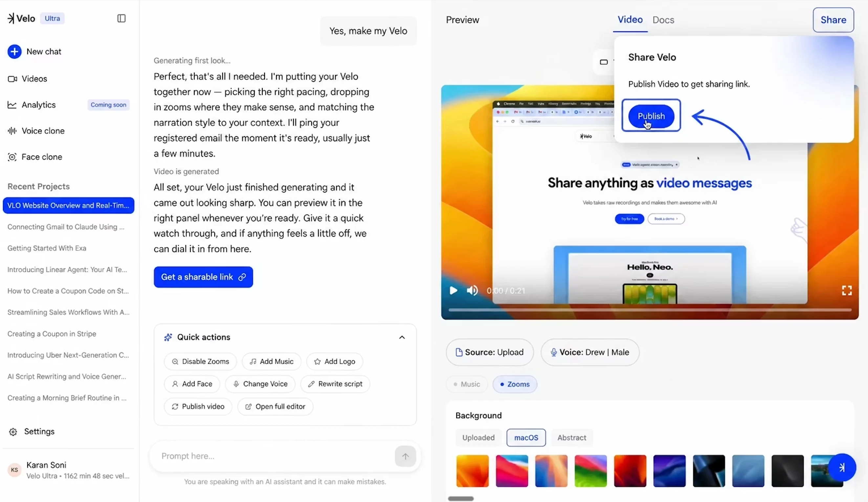The width and height of the screenshot is (868, 502).
Task: Click Publish video quick action
Action: [198, 406]
